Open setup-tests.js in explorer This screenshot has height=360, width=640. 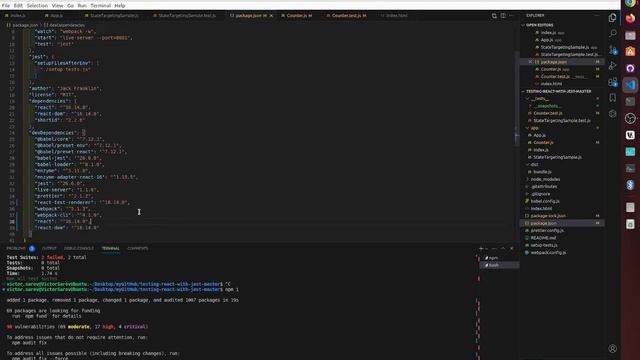544,245
